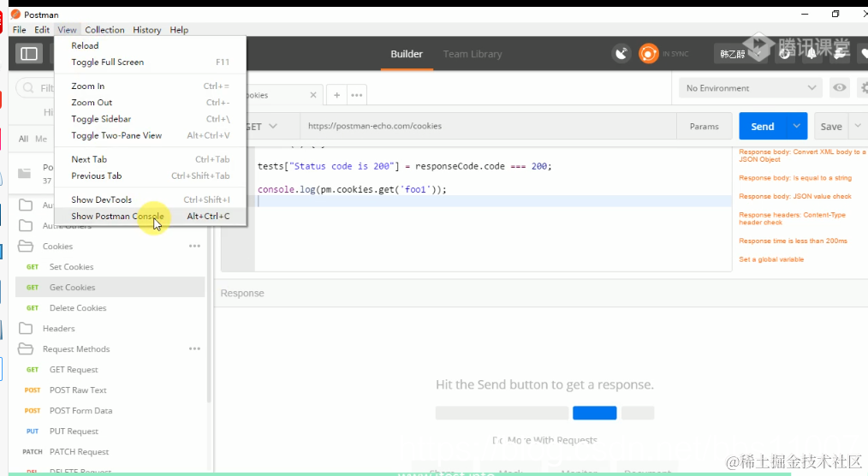Open tab options three-dots menu
The height and width of the screenshot is (476, 868).
tap(356, 95)
